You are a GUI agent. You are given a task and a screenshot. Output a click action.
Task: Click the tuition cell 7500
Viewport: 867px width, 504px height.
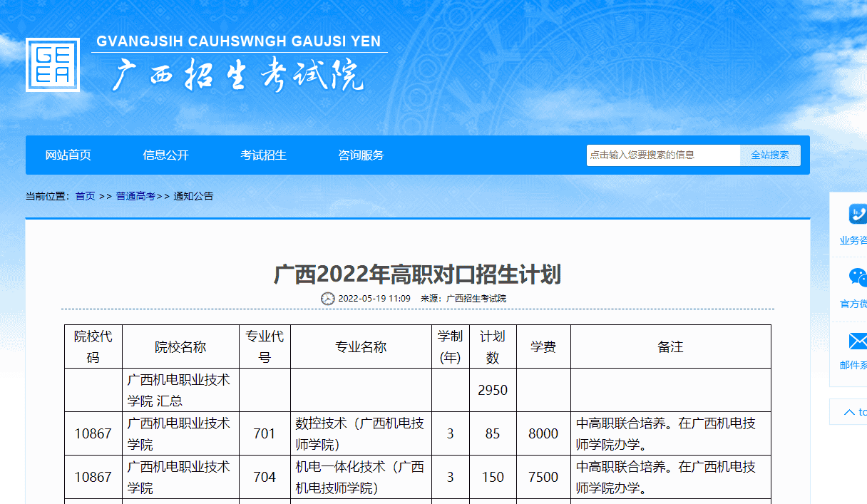point(543,477)
